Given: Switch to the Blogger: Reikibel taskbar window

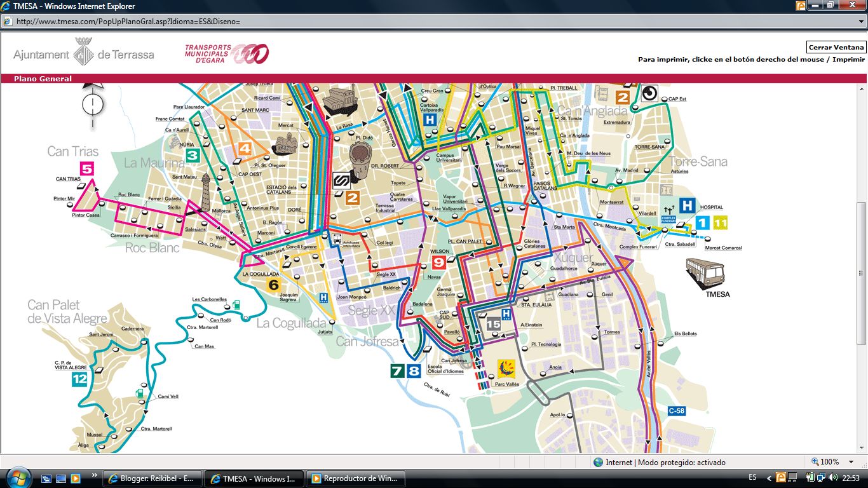Looking at the screenshot, I should coord(153,478).
